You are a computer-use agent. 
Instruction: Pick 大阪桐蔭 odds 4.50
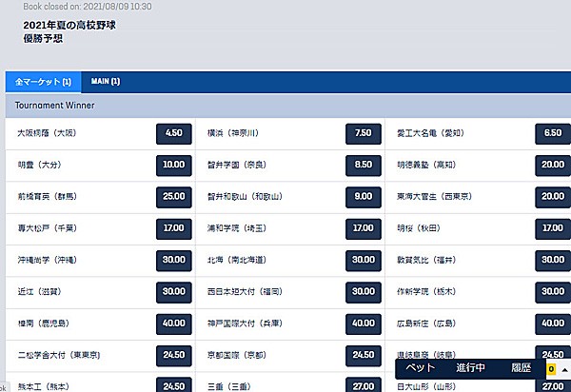click(x=173, y=133)
